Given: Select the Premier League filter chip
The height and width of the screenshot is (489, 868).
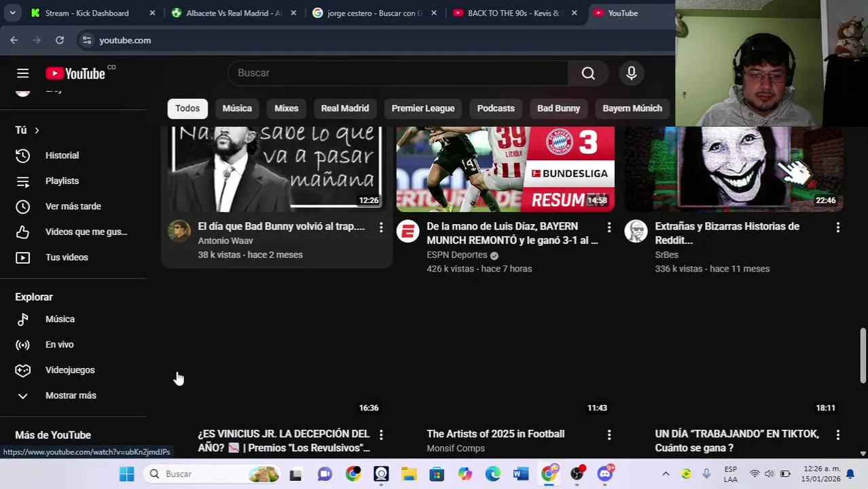Looking at the screenshot, I should (x=423, y=108).
